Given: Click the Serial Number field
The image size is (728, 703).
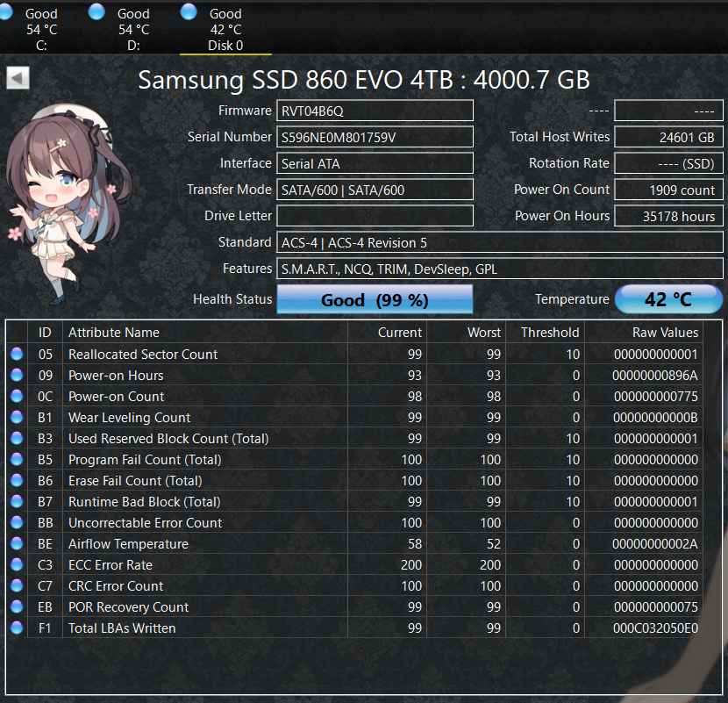Looking at the screenshot, I should [x=375, y=138].
